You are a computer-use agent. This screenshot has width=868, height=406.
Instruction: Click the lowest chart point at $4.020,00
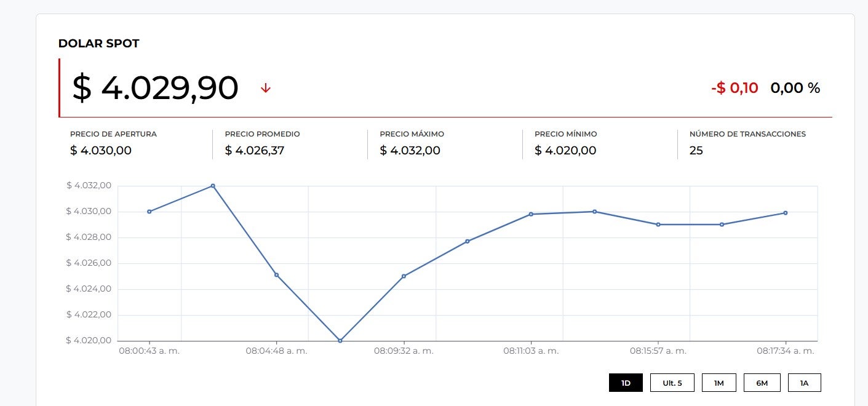(x=340, y=341)
